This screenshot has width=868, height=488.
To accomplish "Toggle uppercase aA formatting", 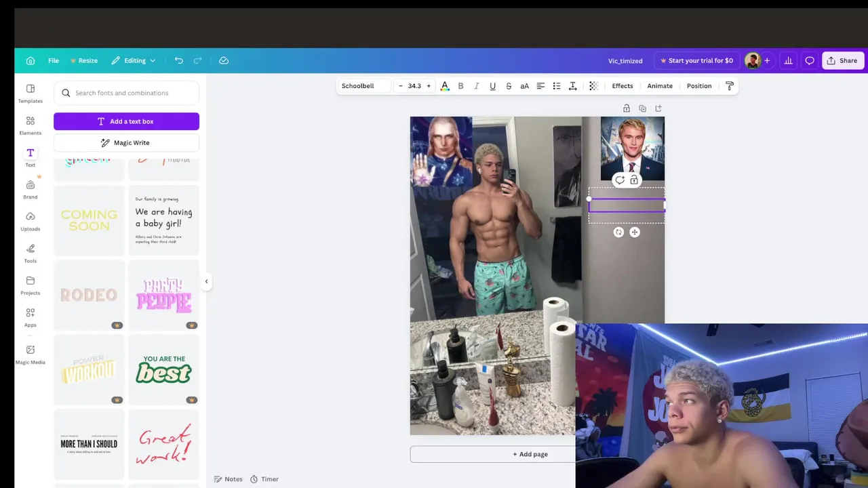I will tap(524, 86).
